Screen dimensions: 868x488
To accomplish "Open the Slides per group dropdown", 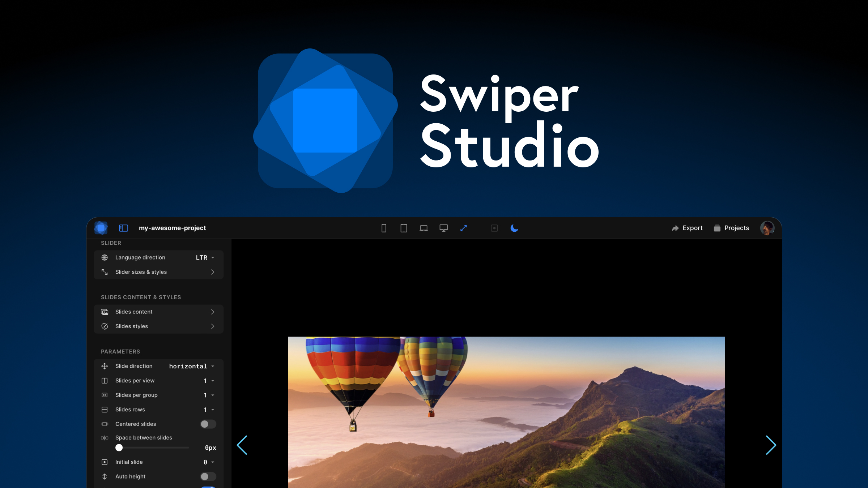I will [209, 395].
